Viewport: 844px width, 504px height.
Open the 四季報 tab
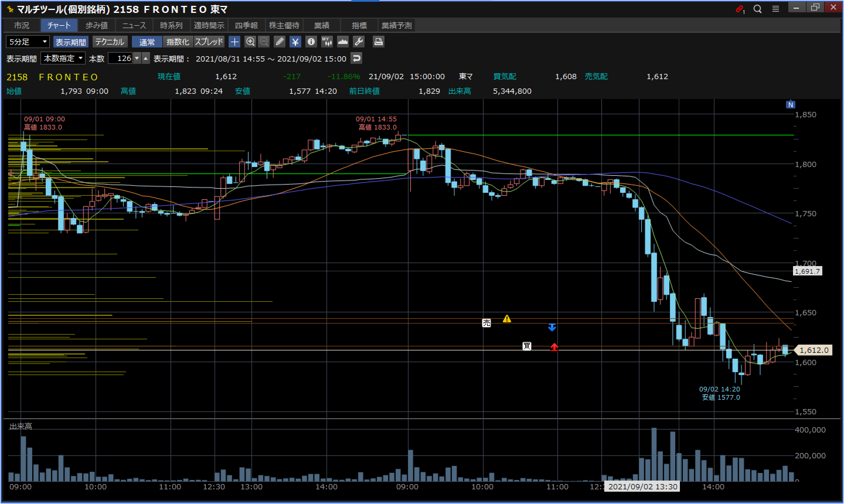(x=246, y=25)
